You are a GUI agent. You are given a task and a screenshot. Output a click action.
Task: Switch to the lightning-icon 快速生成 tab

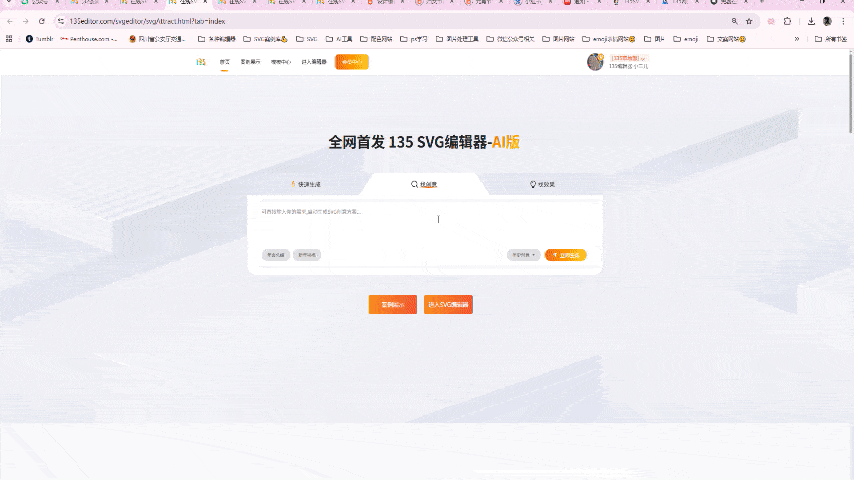click(x=306, y=184)
